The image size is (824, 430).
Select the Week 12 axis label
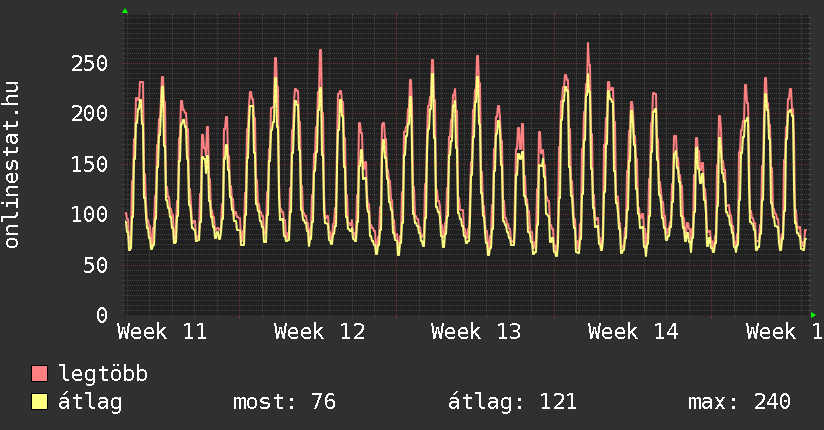pyautogui.click(x=319, y=331)
